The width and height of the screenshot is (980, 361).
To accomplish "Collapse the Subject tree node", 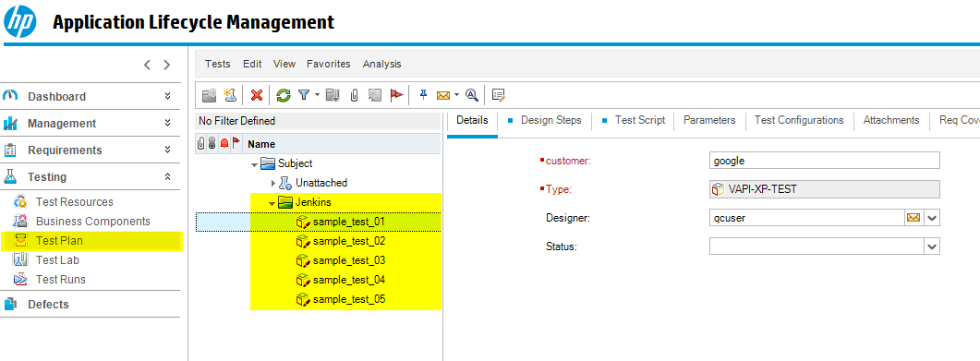I will coord(254,164).
